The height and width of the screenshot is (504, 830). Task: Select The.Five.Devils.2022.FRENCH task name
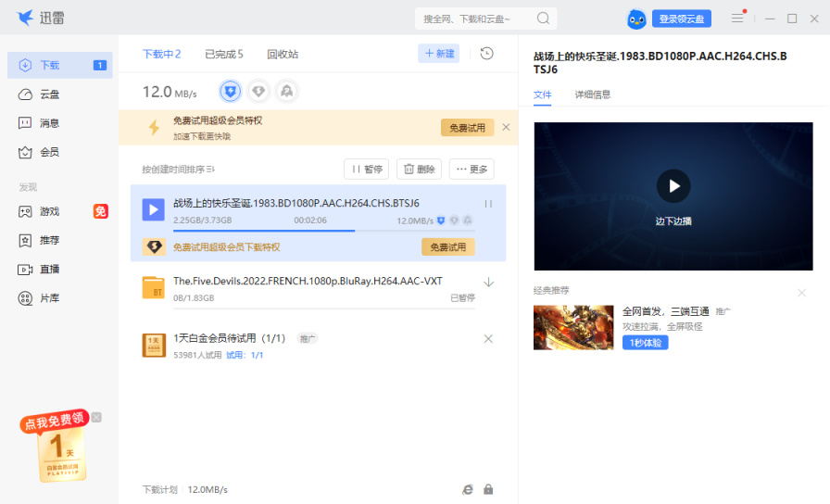pos(308,281)
